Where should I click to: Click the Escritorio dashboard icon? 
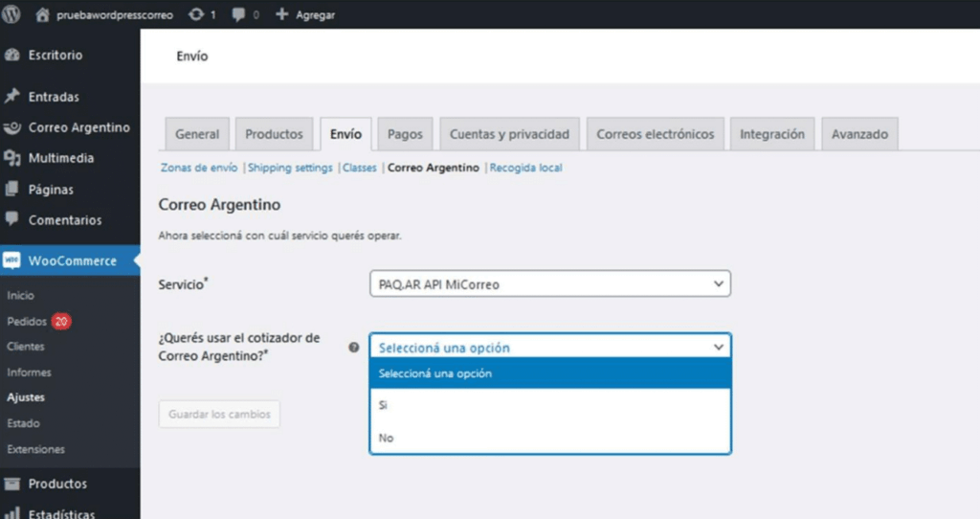tap(11, 55)
